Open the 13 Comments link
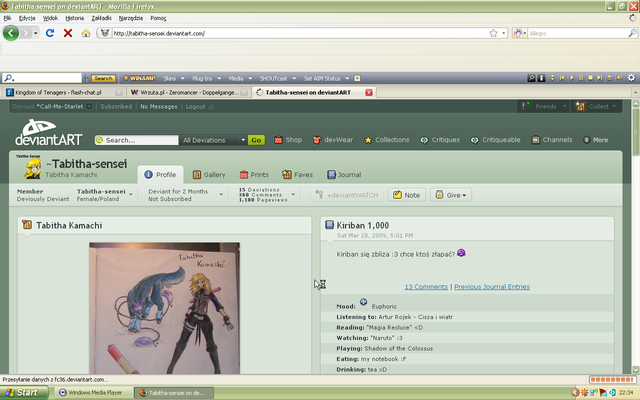Image resolution: width=640 pixels, height=400 pixels. pos(425,287)
